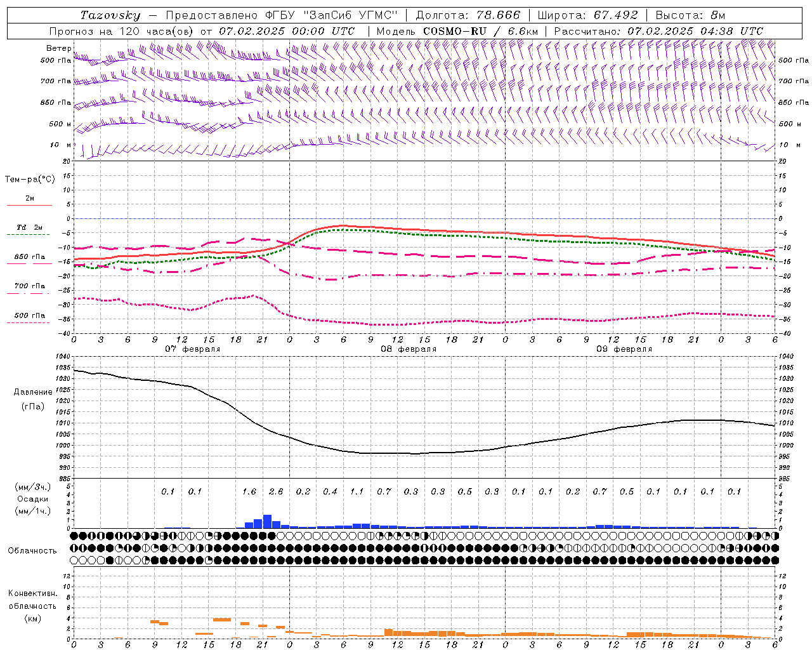Click the '08 февраля' date label
This screenshot has height=650, width=812.
(x=409, y=349)
